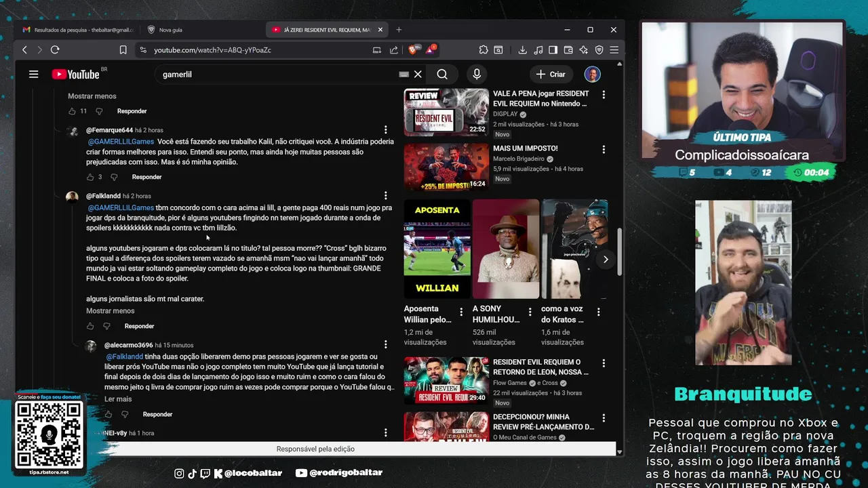Dislike the comment showing 11 likes
The width and height of the screenshot is (868, 488).
click(x=99, y=111)
